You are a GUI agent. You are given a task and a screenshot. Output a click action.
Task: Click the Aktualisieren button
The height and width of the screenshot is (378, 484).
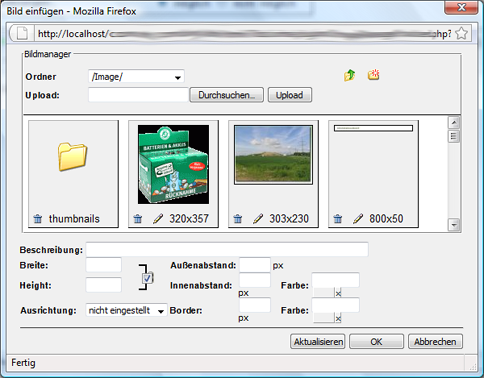point(318,342)
